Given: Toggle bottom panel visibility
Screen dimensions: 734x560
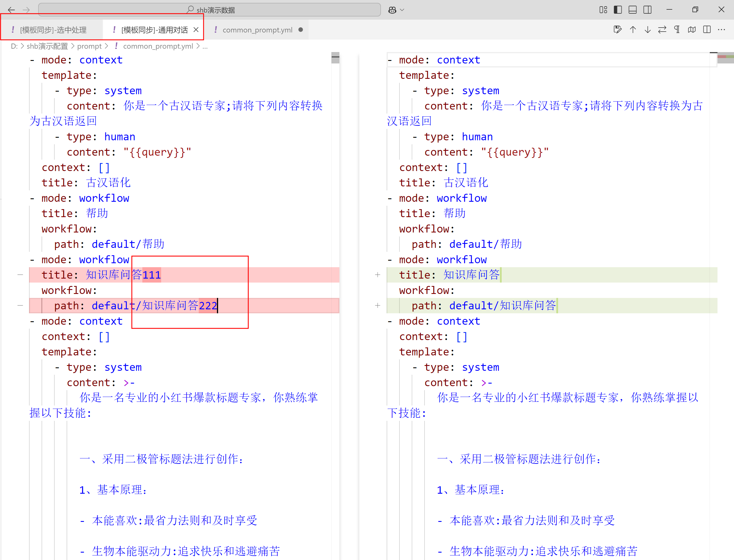Looking at the screenshot, I should tap(632, 10).
